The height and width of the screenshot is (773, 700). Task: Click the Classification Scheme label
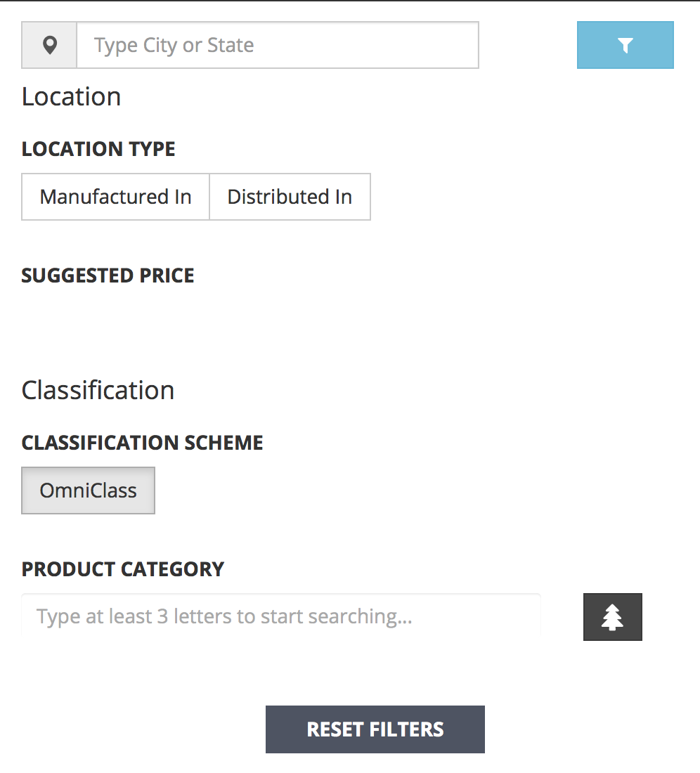(143, 443)
